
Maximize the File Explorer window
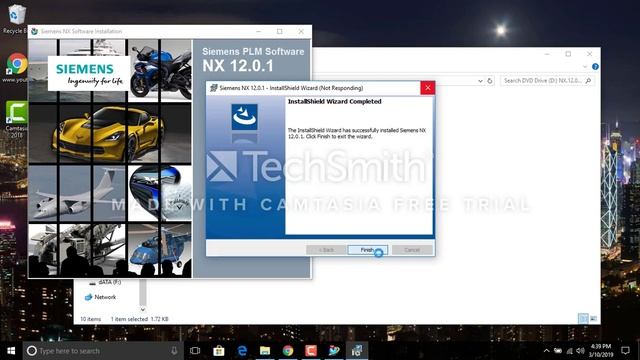tap(568, 54)
